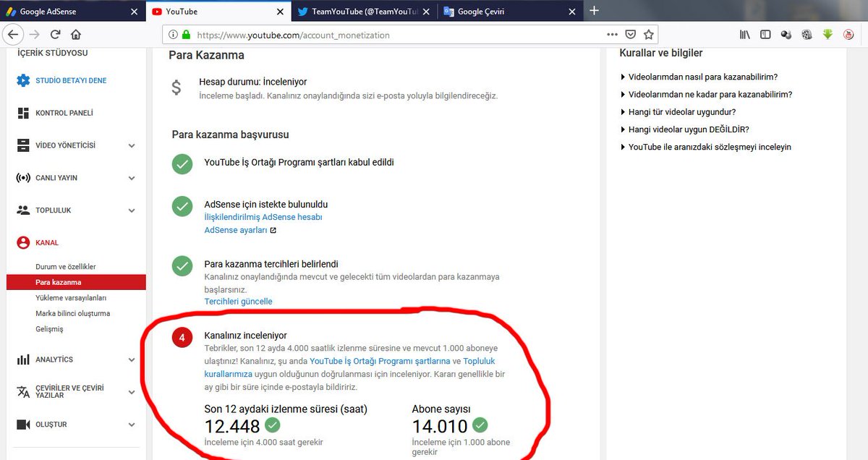868x460 pixels.
Task: Open Durum ve özellikler in sidebar
Action: [x=66, y=267]
